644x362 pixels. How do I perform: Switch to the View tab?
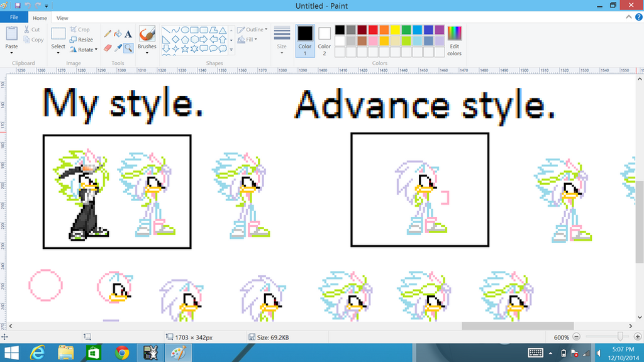(62, 18)
